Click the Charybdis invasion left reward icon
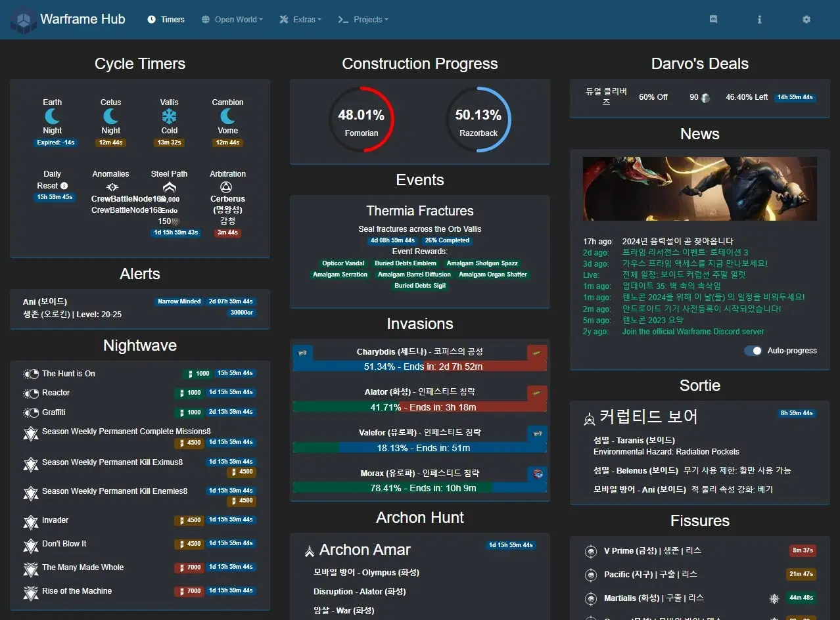The width and height of the screenshot is (840, 620). click(x=302, y=353)
